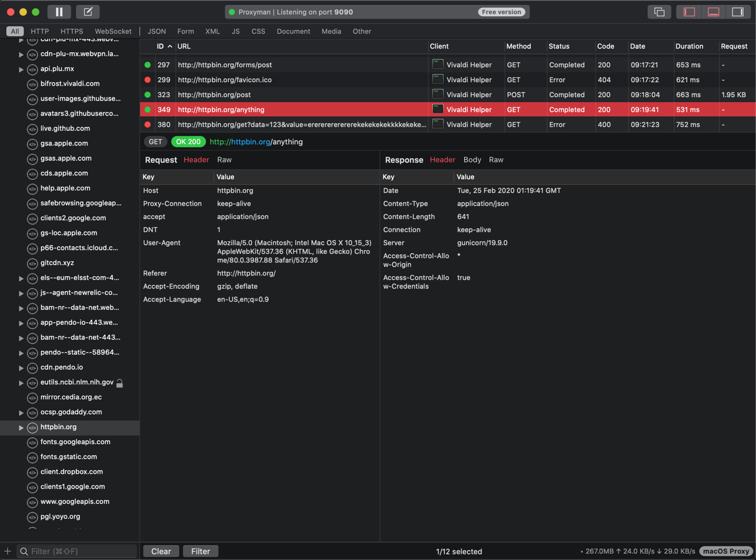
Task: Toggle the bottom panel layout icon
Action: pyautogui.click(x=714, y=12)
